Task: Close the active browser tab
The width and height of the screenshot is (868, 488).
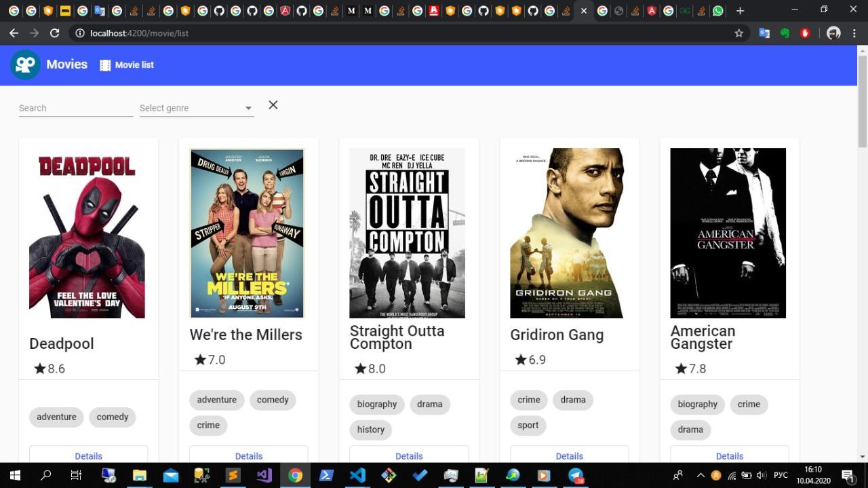Action: point(583,11)
